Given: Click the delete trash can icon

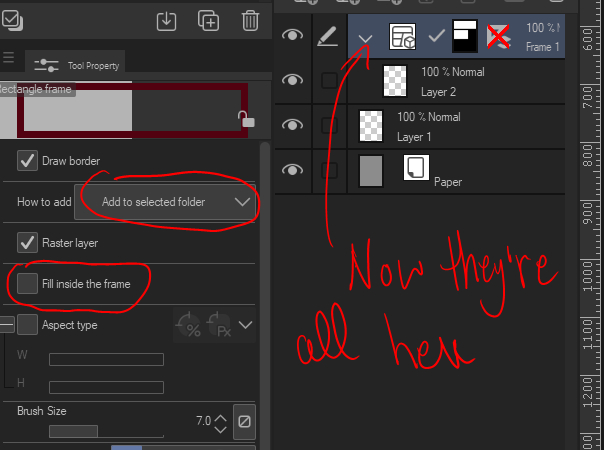Looking at the screenshot, I should coord(250,19).
